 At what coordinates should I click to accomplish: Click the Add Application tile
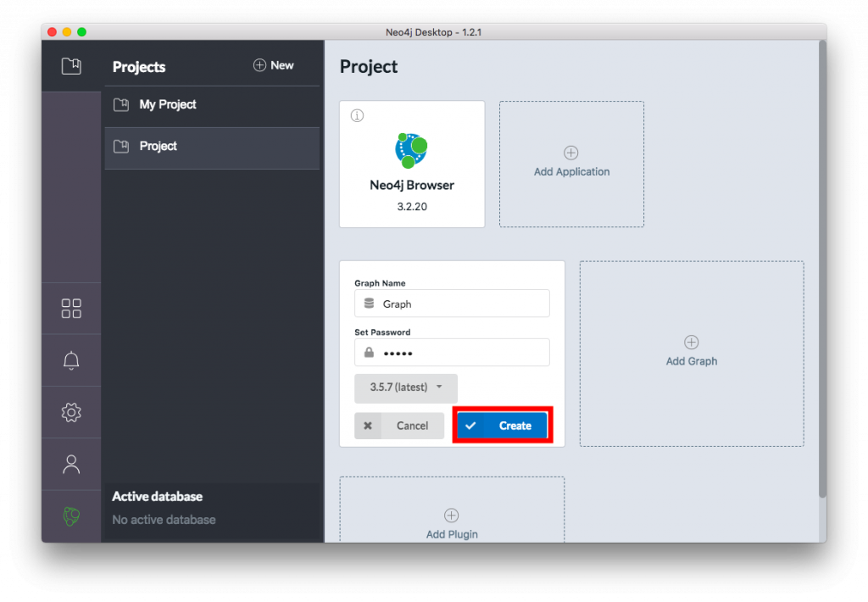[x=571, y=164]
